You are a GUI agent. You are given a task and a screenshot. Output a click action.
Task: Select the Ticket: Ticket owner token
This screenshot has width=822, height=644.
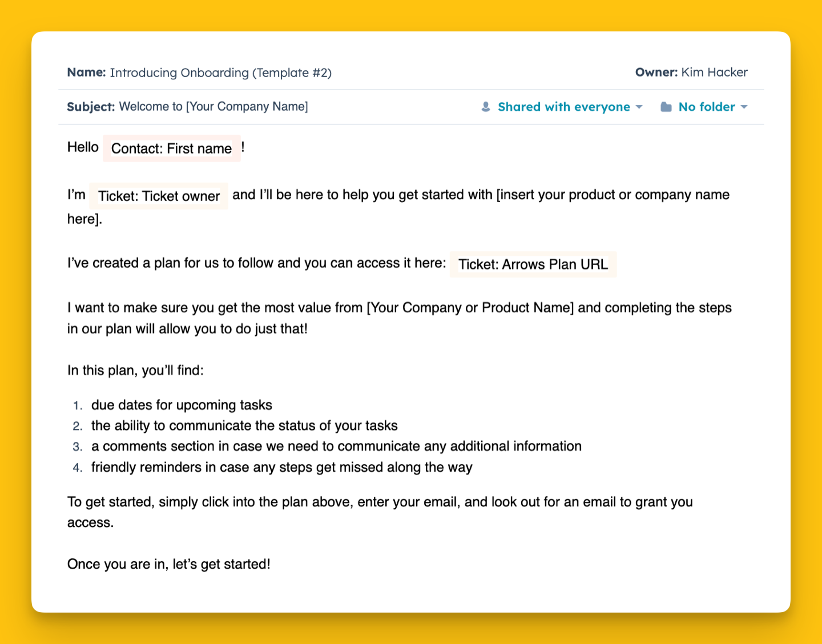(159, 196)
